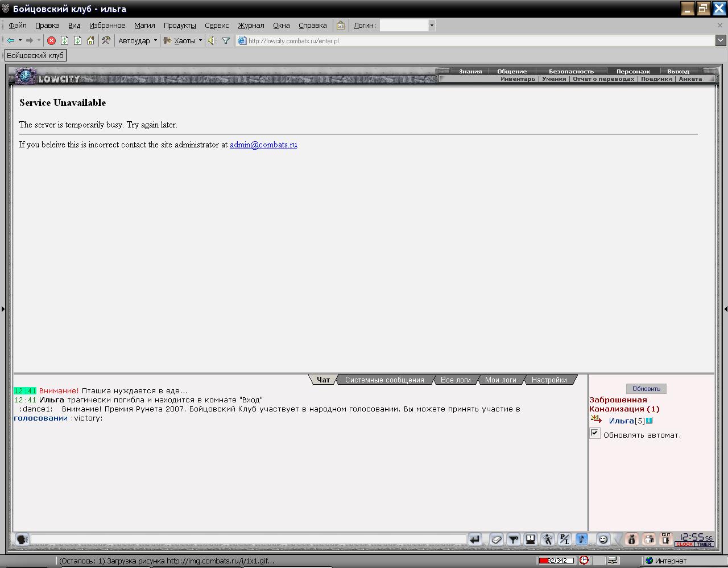Click Выход in the game header
Screen dimensions: 728x568
coord(678,72)
